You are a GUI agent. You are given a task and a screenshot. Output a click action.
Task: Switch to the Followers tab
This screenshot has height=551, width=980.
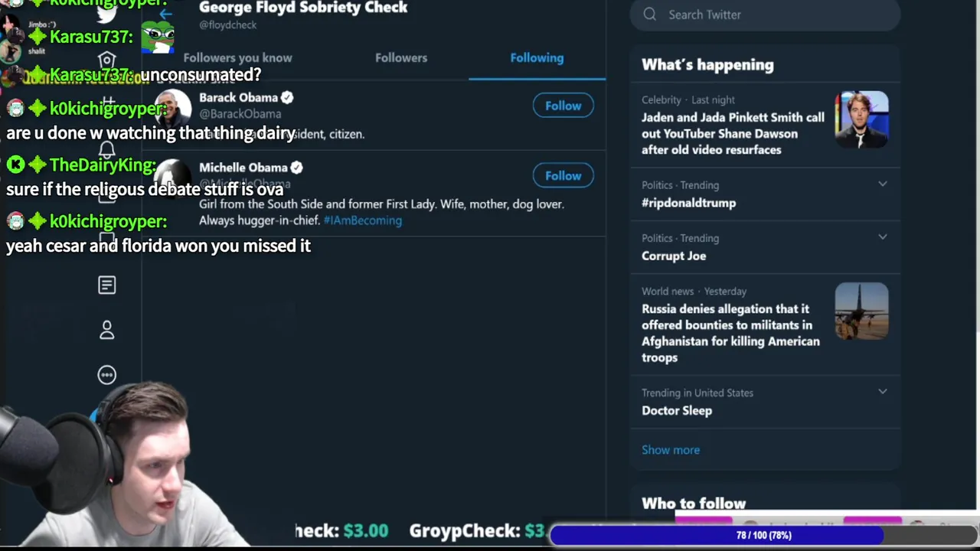401,57
